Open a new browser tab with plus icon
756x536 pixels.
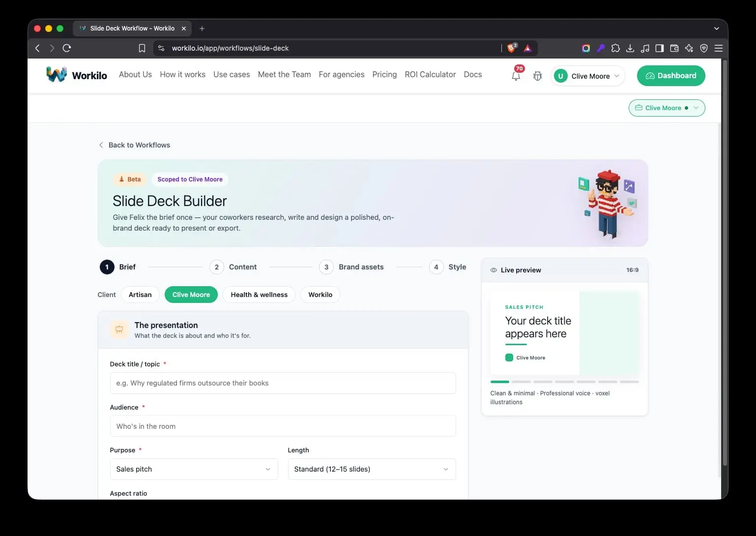pyautogui.click(x=202, y=29)
